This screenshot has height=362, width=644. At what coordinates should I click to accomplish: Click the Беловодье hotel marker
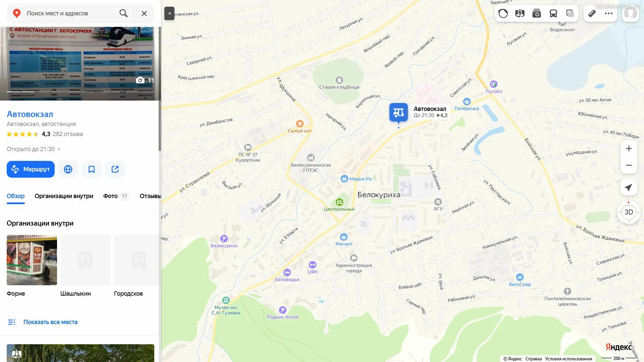[287, 273]
